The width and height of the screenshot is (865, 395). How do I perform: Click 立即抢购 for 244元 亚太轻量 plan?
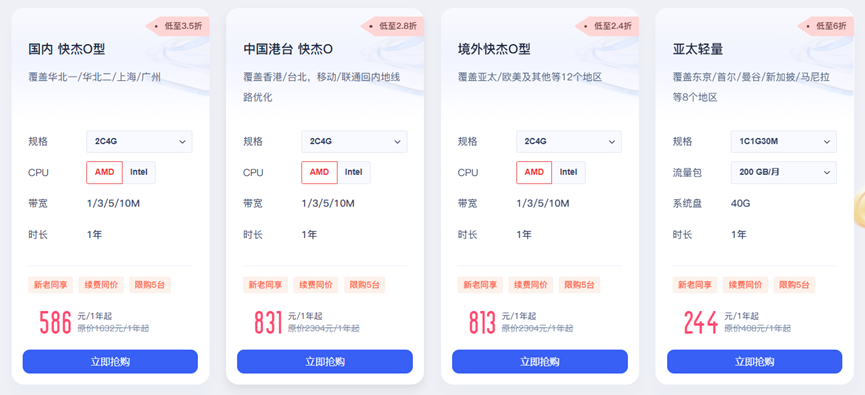point(754,362)
